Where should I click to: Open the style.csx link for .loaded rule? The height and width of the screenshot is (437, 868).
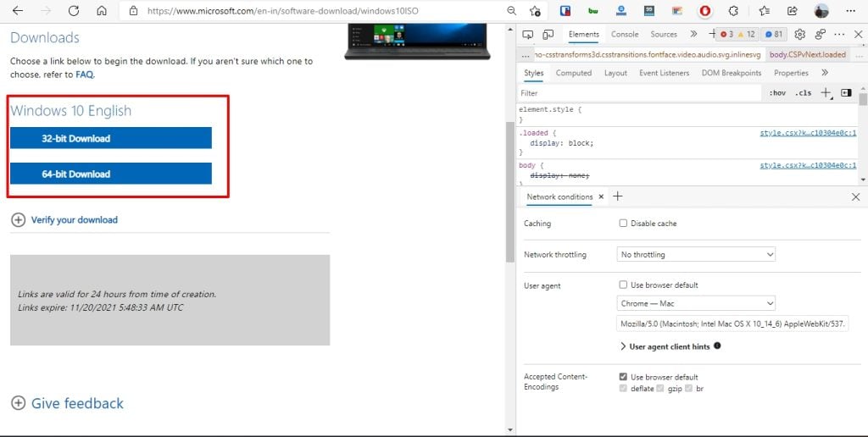[x=808, y=133]
